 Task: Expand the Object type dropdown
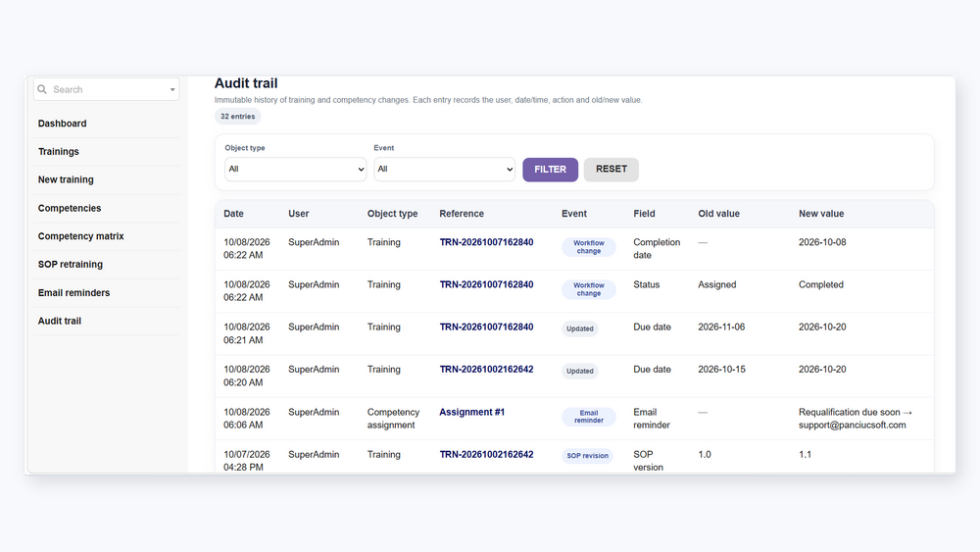point(295,169)
